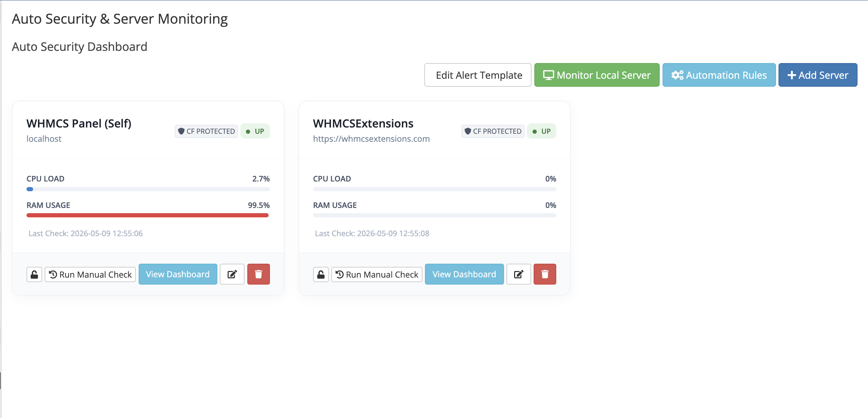868x418 pixels.
Task: Click CF PROTECTED badge on WHMCS Panel card
Action: tap(206, 131)
